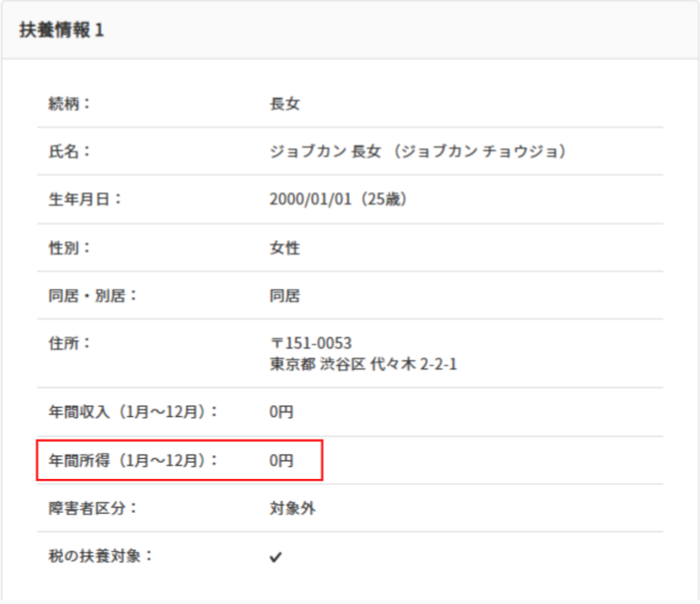Select the 氏名 field label
The width and height of the screenshot is (700, 604).
[70, 151]
